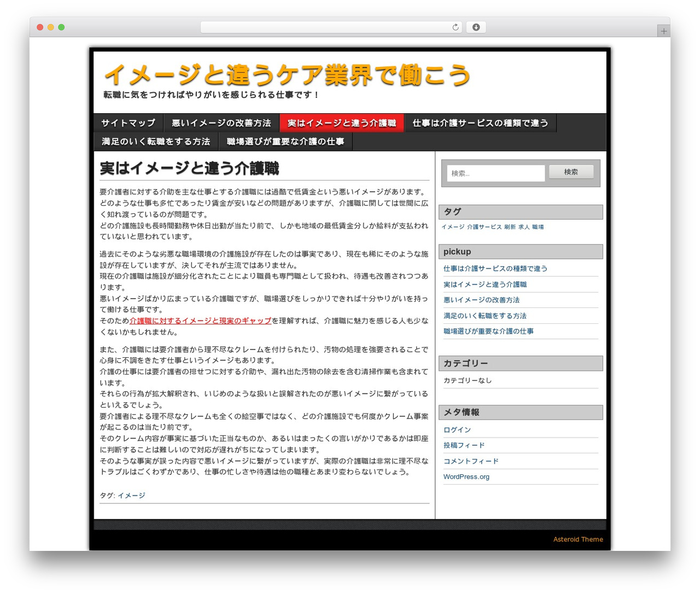Click the tagline 転職に気をつければやりがいを感じられる仕事です！
The height and width of the screenshot is (593, 700).
[212, 95]
